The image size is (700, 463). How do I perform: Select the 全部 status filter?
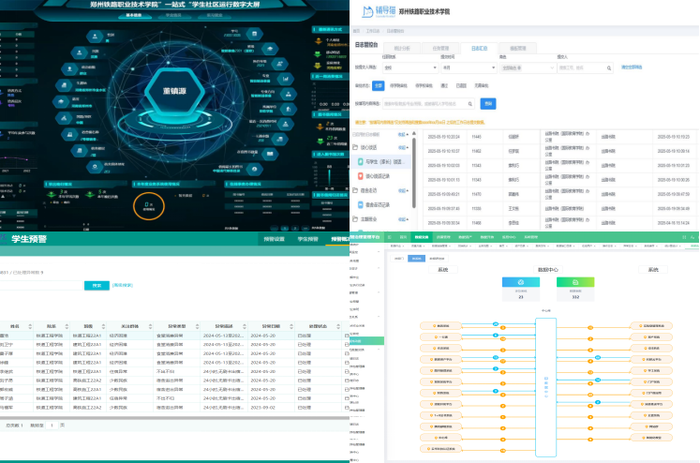379,86
